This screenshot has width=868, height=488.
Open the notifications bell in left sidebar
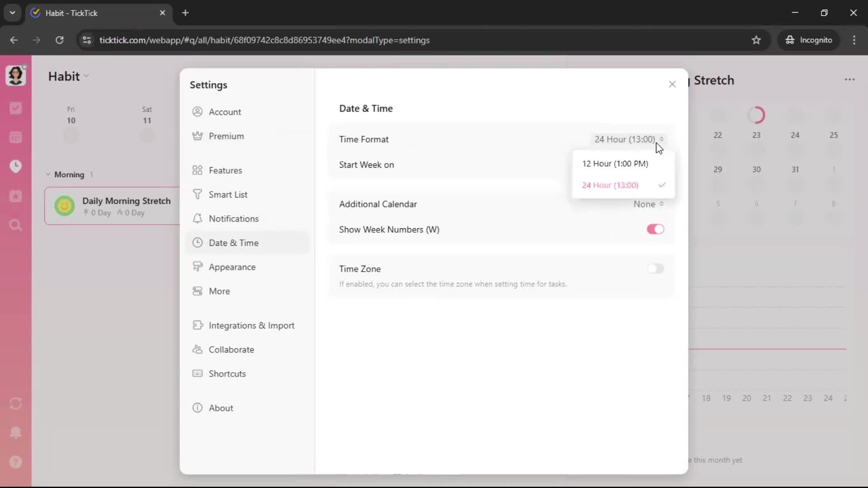(x=15, y=432)
